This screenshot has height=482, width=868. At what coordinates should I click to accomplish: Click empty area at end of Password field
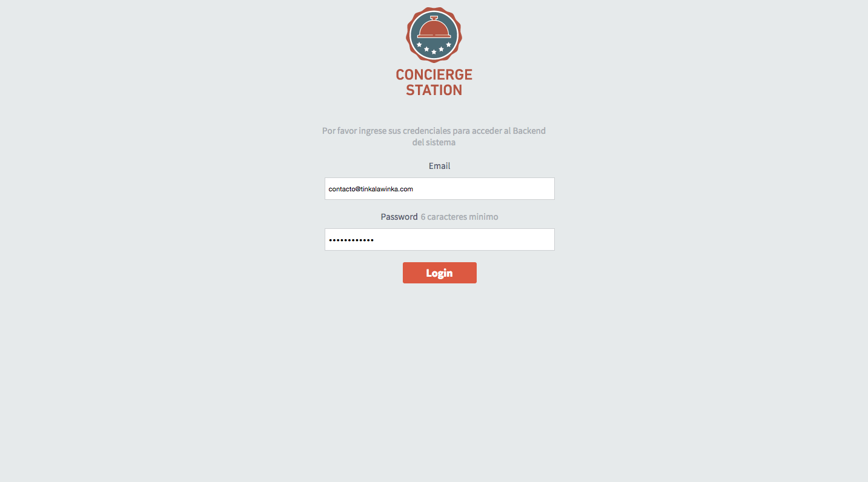click(466, 239)
